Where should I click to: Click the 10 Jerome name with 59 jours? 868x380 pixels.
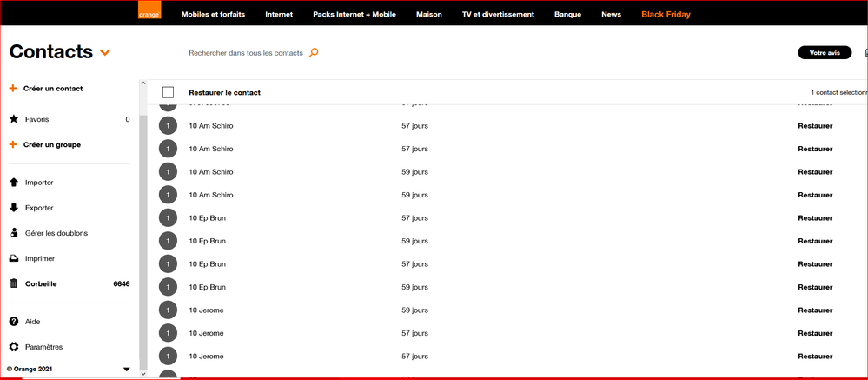(x=206, y=310)
